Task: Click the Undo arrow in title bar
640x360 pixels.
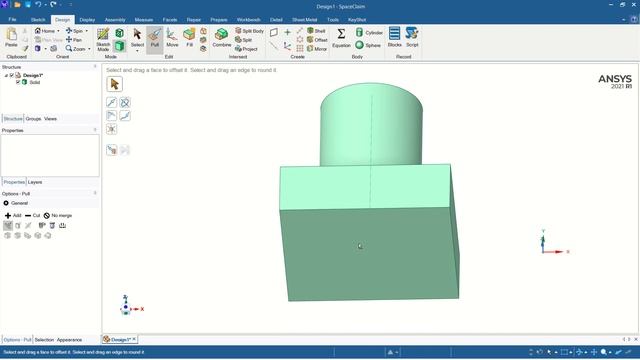Action: click(38, 5)
